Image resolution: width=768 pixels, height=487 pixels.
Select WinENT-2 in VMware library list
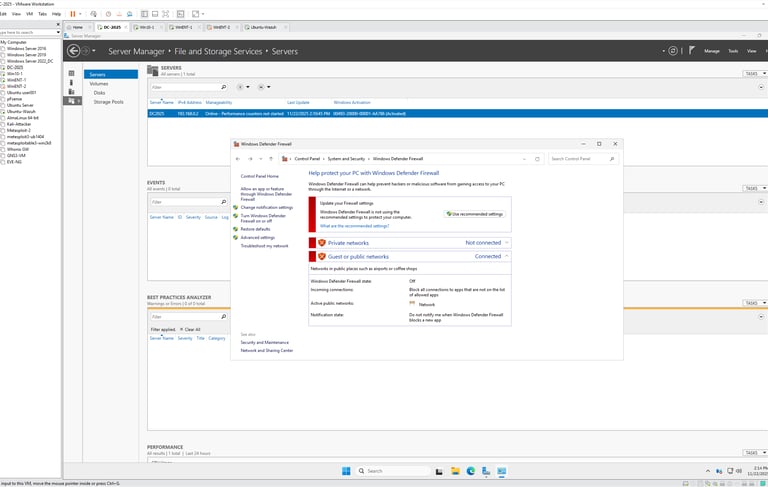[x=16, y=86]
